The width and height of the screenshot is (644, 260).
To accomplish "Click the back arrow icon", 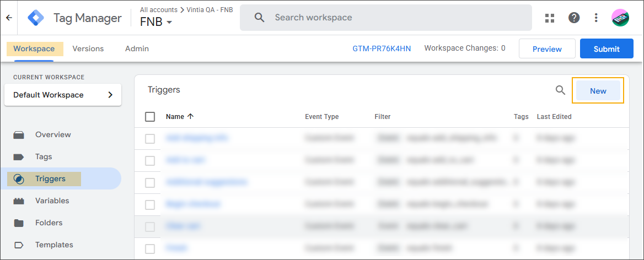I will tap(9, 18).
